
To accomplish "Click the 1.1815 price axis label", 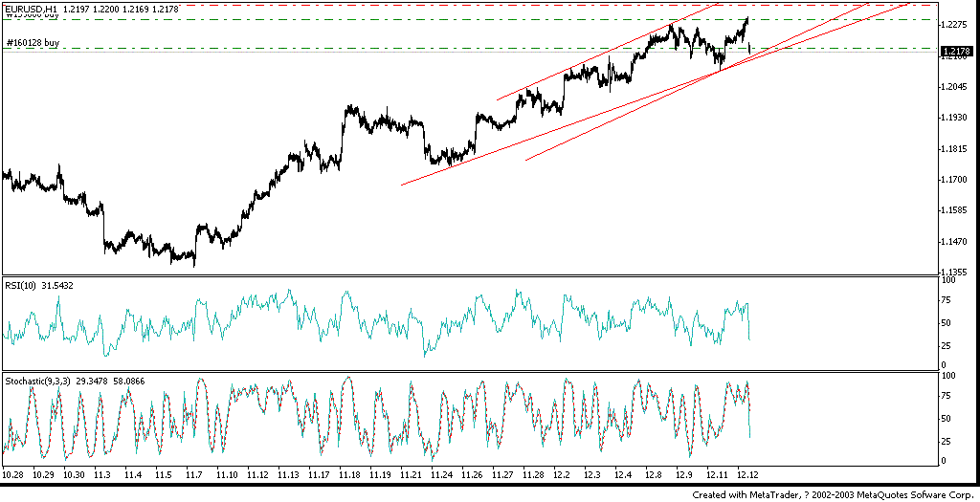I will (956, 148).
